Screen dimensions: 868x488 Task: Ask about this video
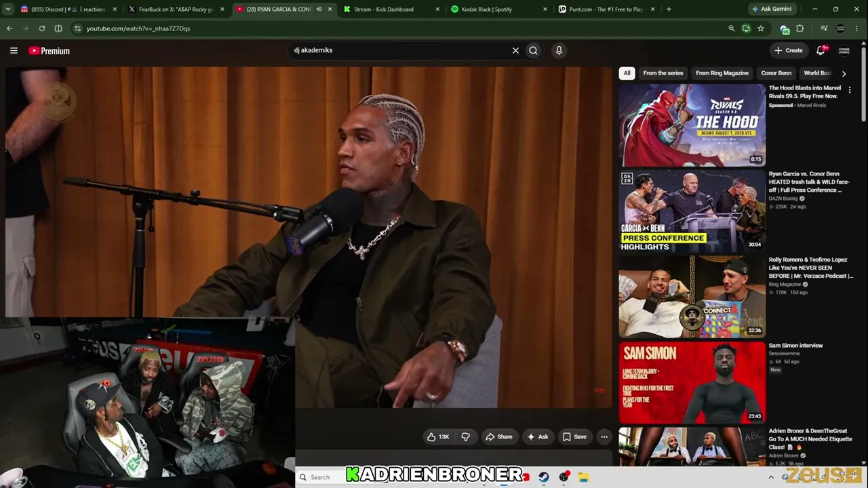click(537, 437)
